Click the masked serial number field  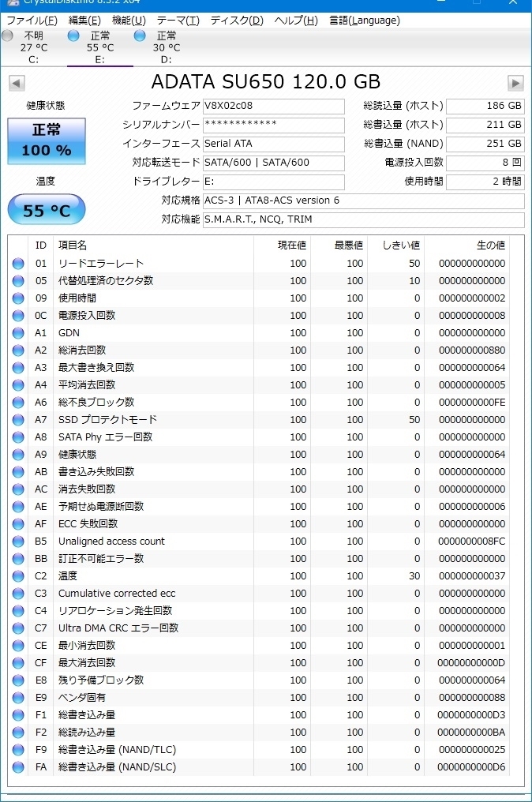coord(274,125)
